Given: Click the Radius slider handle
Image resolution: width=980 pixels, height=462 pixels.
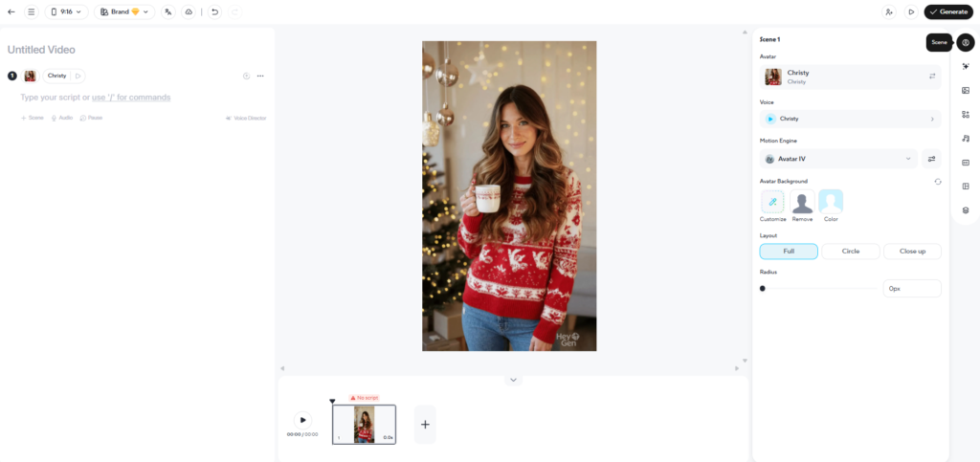Looking at the screenshot, I should tap(763, 289).
